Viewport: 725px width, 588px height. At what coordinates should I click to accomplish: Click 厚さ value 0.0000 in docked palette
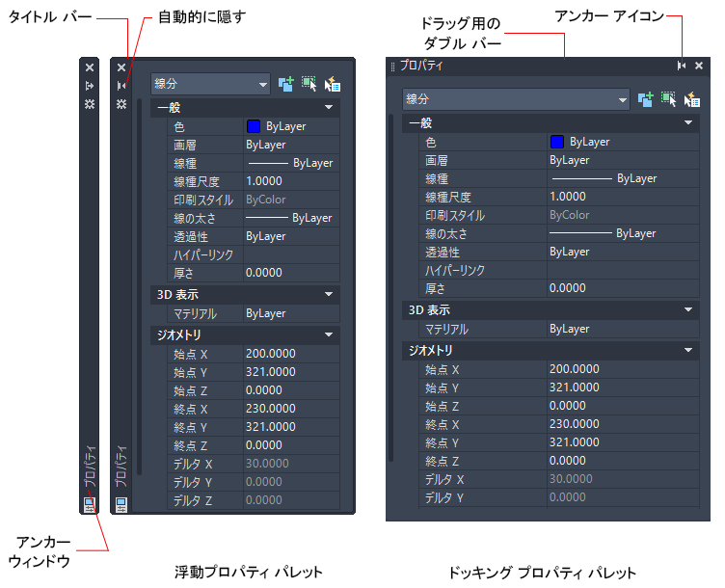point(623,288)
